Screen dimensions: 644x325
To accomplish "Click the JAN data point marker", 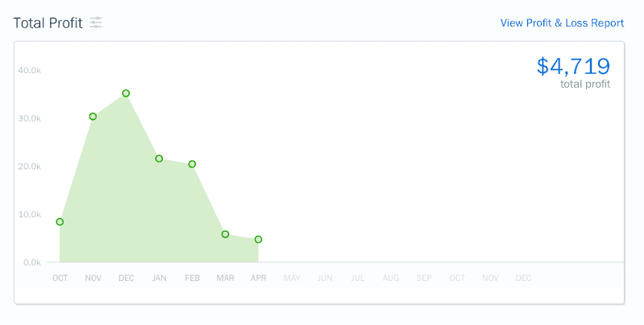I will click(x=159, y=158).
